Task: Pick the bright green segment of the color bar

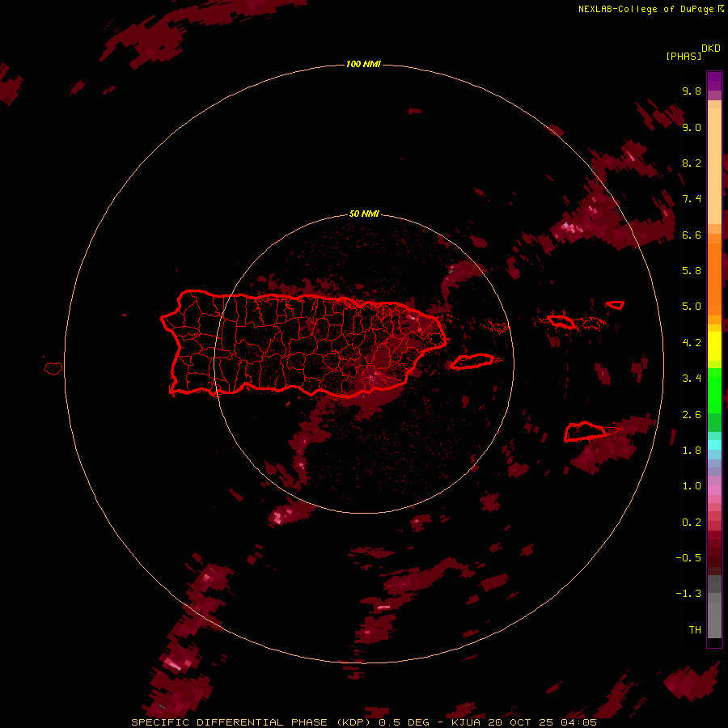Action: pos(714,390)
